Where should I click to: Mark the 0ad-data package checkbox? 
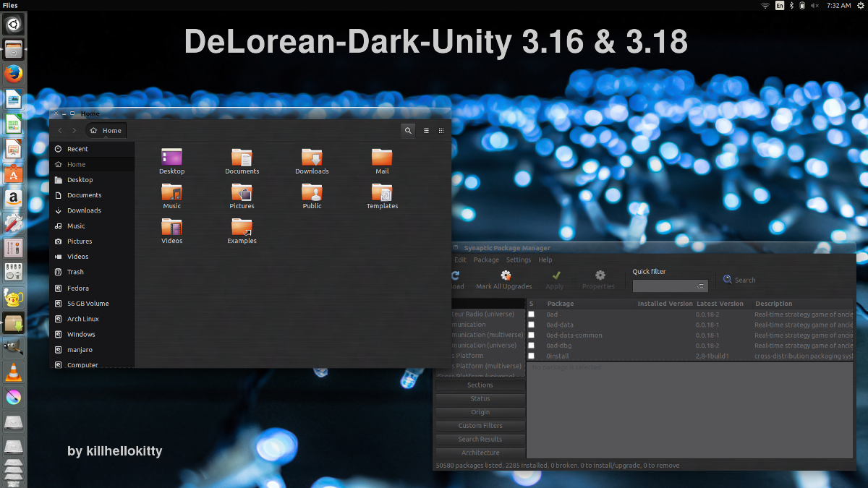point(532,325)
